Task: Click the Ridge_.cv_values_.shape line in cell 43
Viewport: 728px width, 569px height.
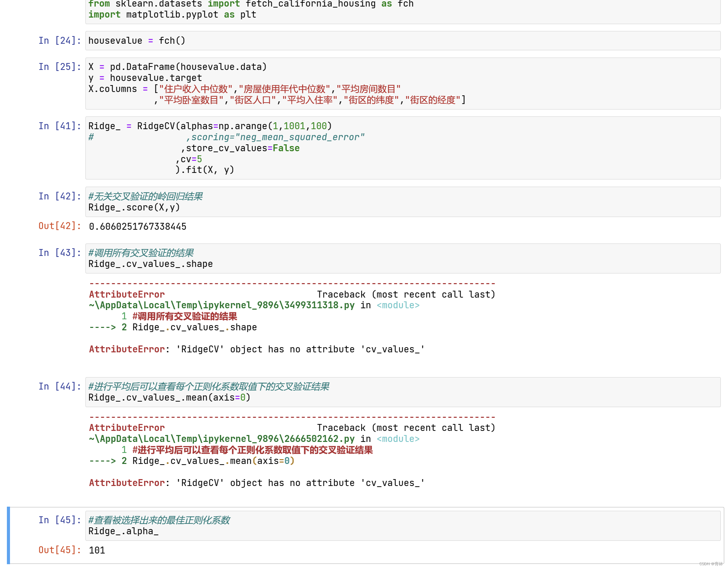Action: (151, 264)
